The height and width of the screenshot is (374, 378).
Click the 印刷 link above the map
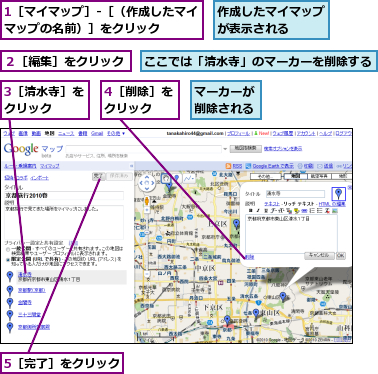309,166
